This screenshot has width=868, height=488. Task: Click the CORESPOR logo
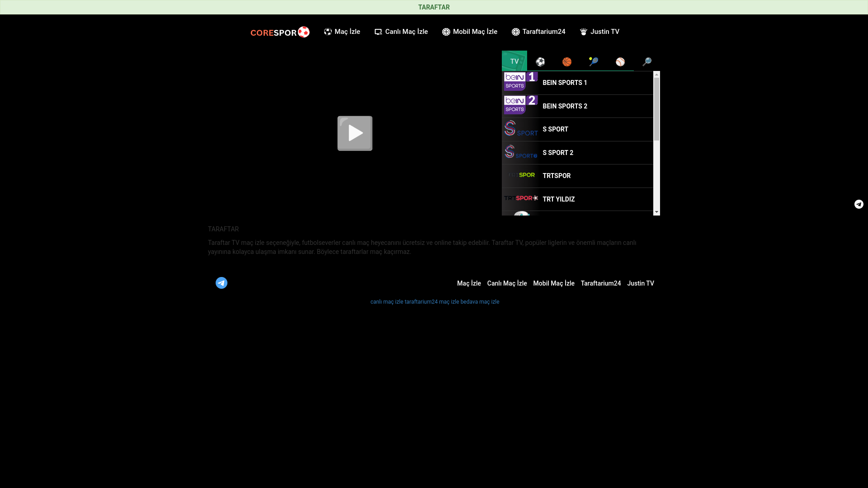280,32
